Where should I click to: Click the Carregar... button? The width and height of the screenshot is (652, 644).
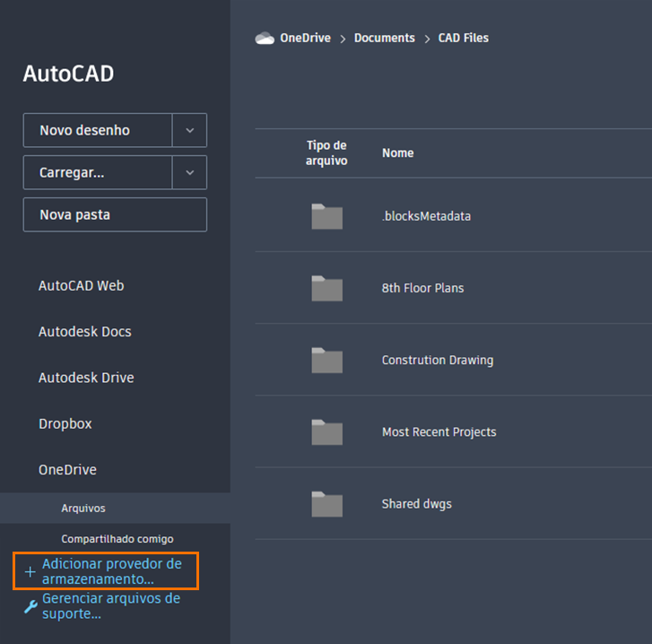(98, 172)
